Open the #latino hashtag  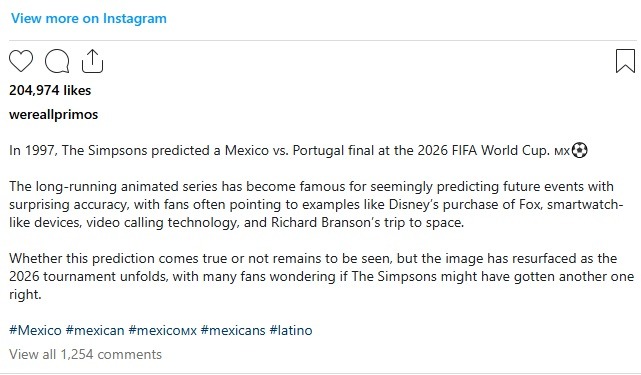tap(291, 330)
